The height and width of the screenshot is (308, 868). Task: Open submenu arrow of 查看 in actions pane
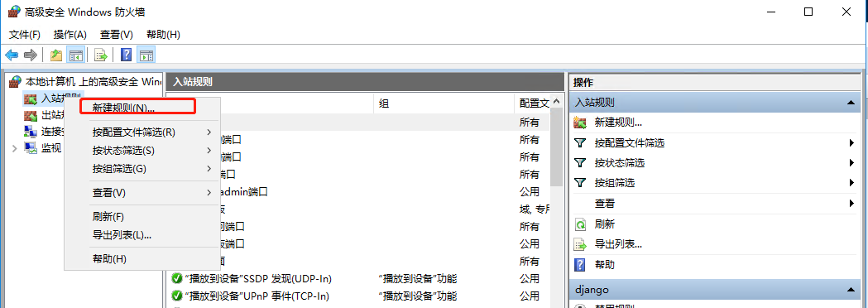coord(851,204)
